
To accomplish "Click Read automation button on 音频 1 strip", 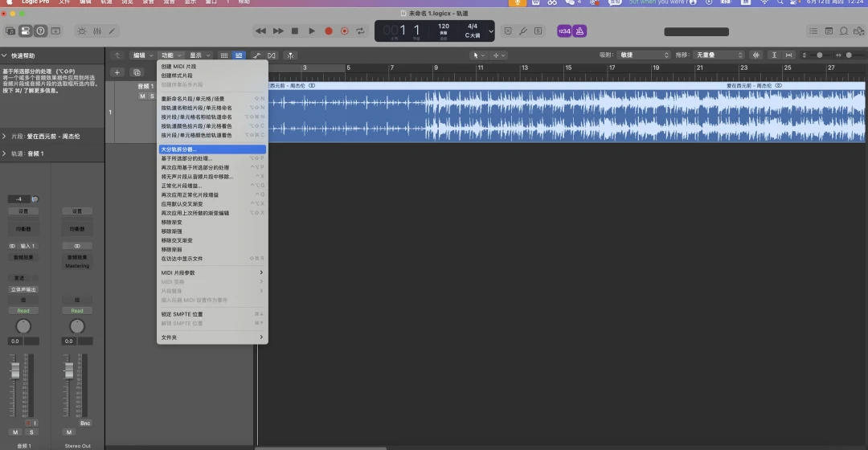I will (x=23, y=310).
